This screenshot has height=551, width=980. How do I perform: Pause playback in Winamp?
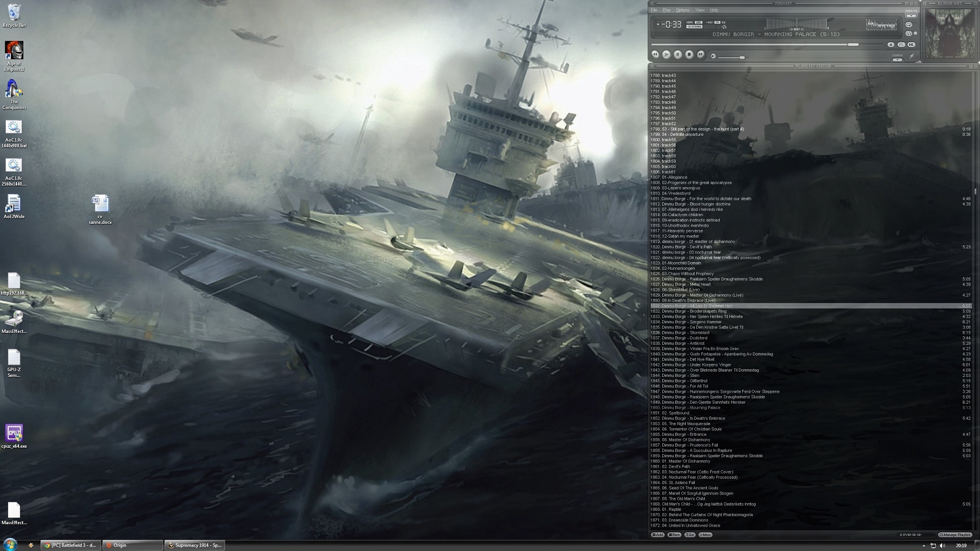point(678,55)
